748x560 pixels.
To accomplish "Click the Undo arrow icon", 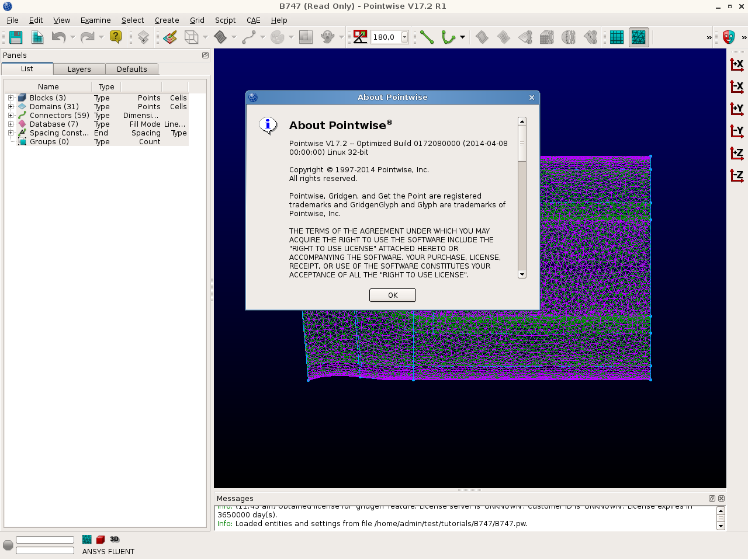I will tap(58, 37).
